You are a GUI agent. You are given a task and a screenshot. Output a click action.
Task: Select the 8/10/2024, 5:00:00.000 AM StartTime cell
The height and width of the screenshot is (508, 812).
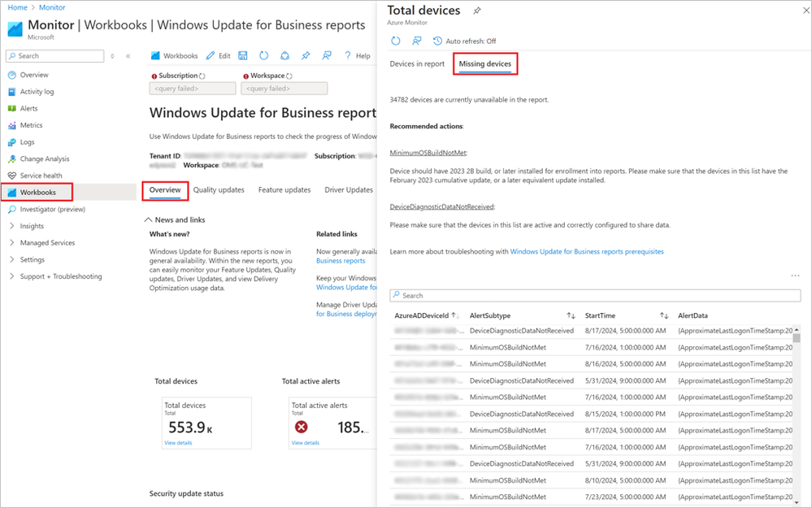626,480
